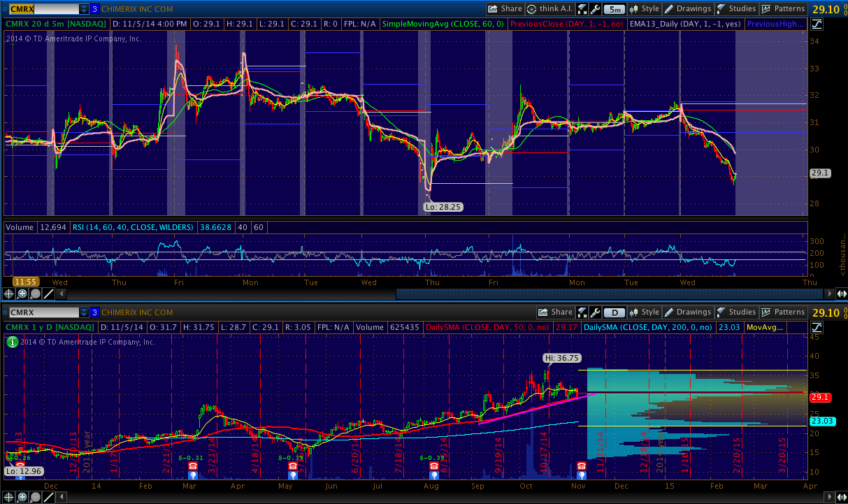Click the crosshair pan tool in the upper chart
Image resolution: width=848 pixels, height=504 pixels.
point(9,294)
